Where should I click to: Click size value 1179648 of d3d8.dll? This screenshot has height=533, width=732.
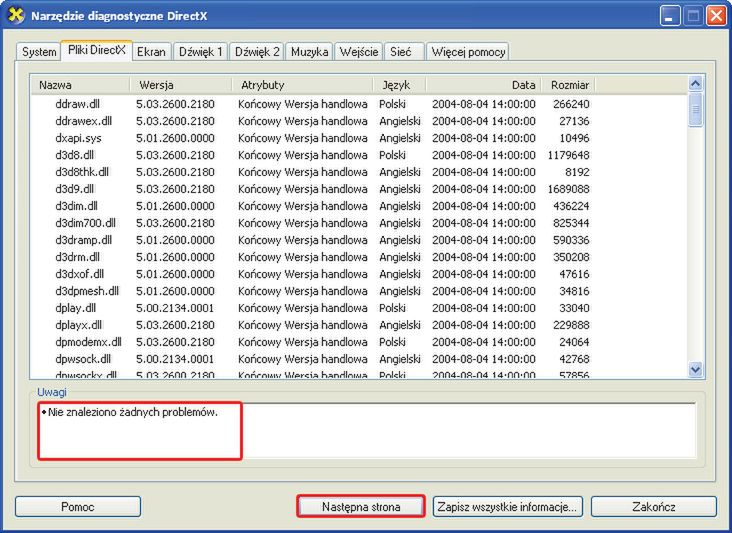point(569,155)
